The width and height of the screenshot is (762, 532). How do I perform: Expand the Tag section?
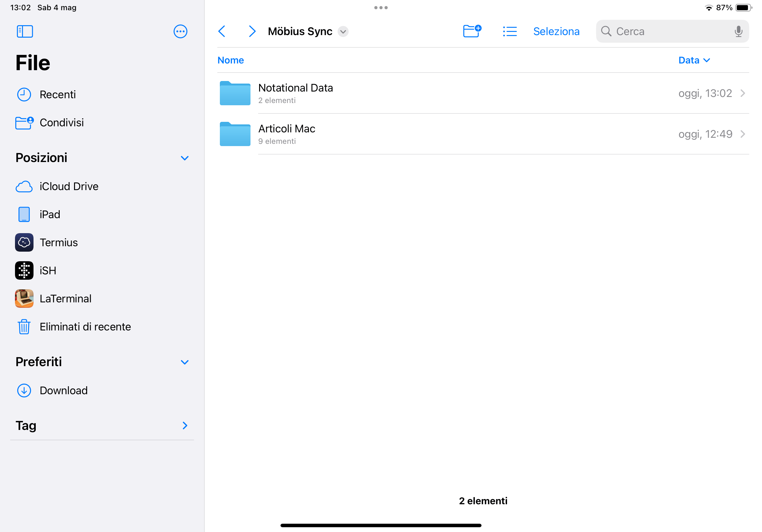185,425
